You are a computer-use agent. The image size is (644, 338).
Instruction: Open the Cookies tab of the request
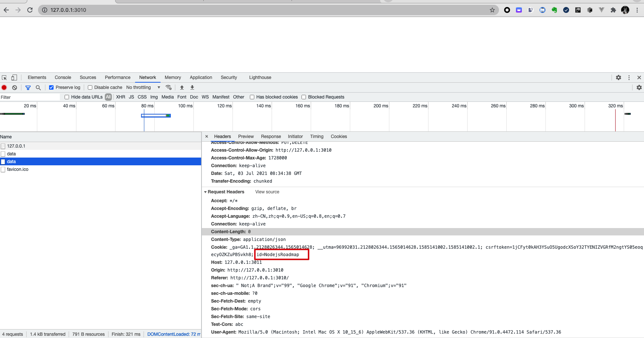pyautogui.click(x=338, y=136)
